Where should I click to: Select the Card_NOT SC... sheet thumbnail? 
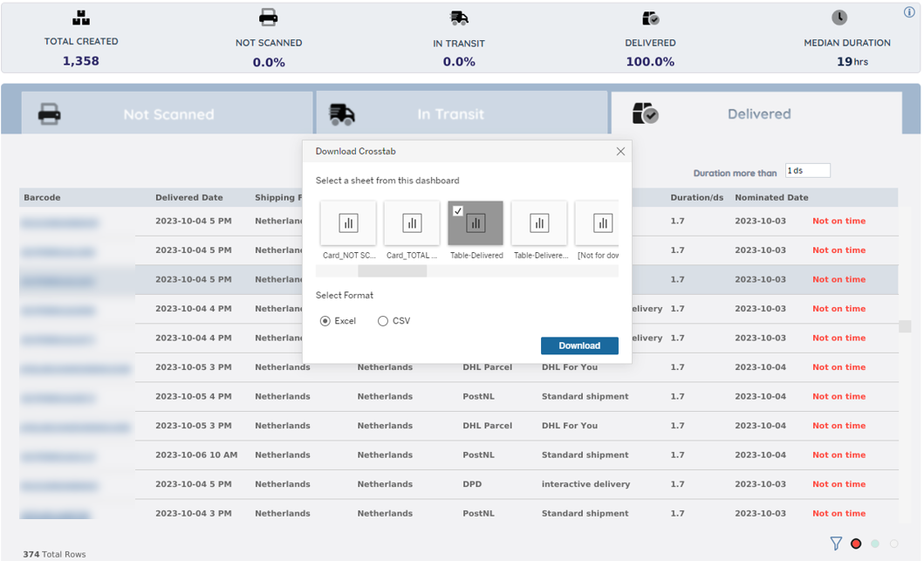348,222
